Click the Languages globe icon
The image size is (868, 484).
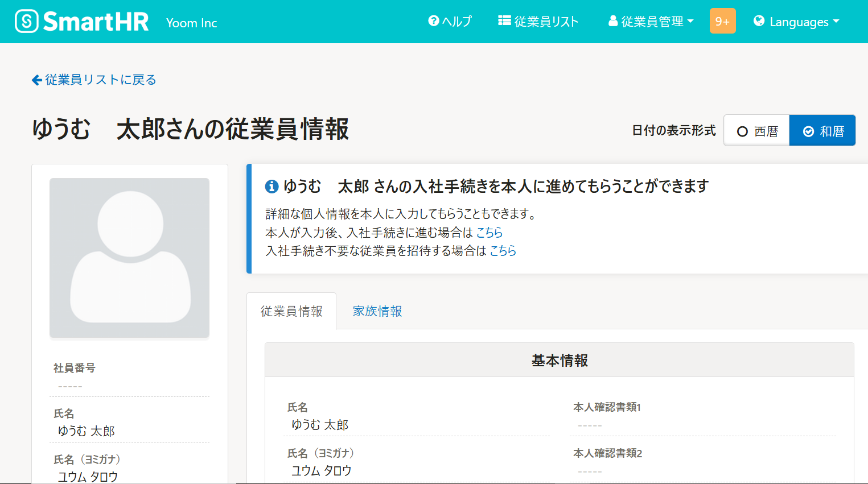tap(759, 21)
